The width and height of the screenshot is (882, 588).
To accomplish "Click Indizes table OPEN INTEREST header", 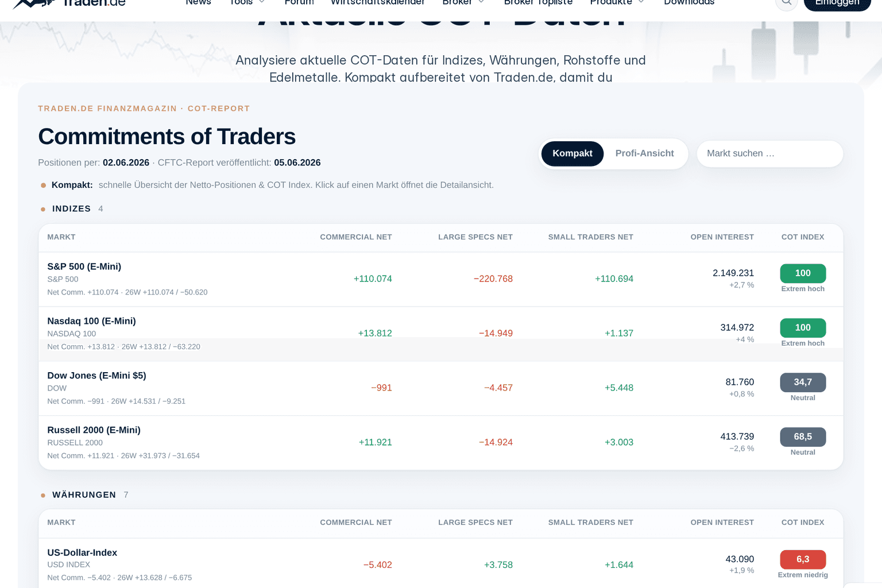I will 722,237.
